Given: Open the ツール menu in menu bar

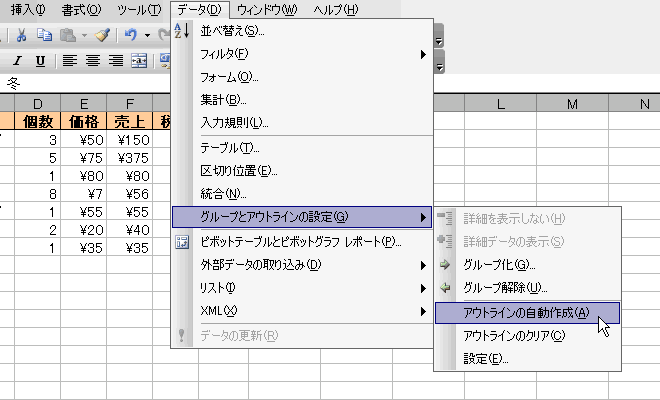Looking at the screenshot, I should pos(139,9).
